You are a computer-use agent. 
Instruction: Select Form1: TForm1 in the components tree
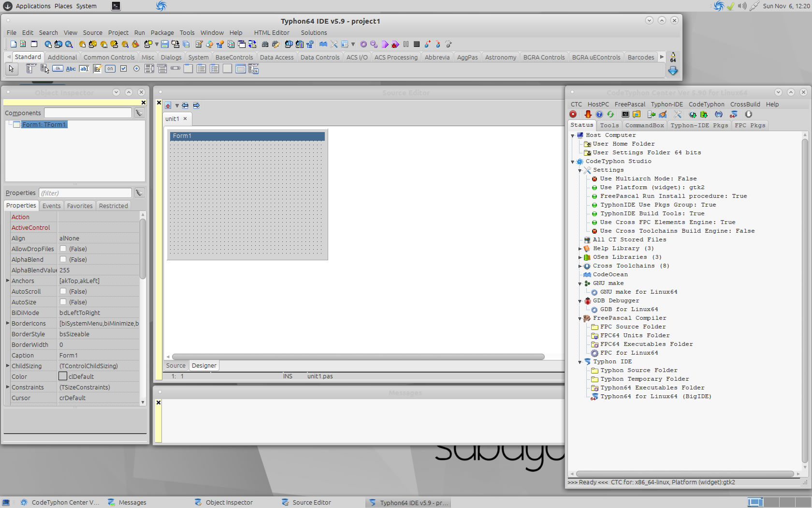point(44,125)
